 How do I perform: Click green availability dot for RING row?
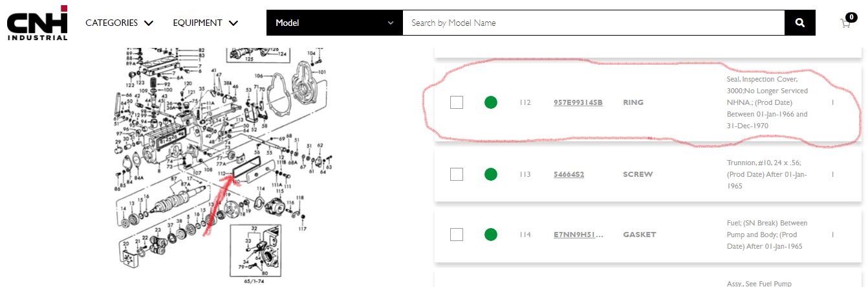click(491, 102)
